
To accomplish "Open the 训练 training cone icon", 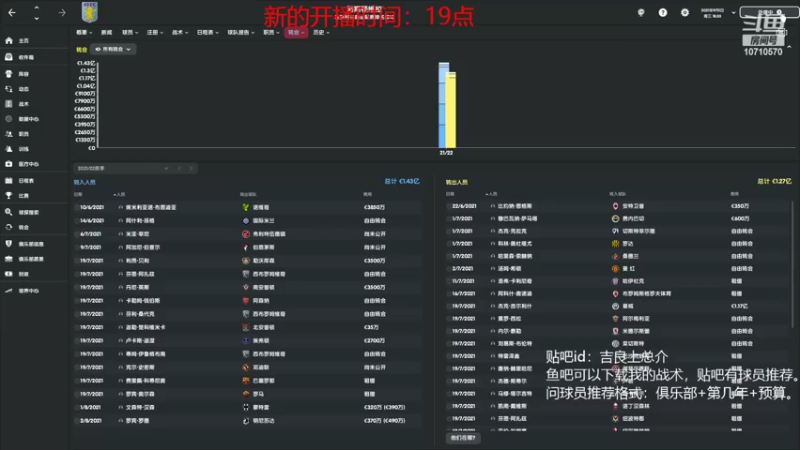I will click(x=9, y=149).
